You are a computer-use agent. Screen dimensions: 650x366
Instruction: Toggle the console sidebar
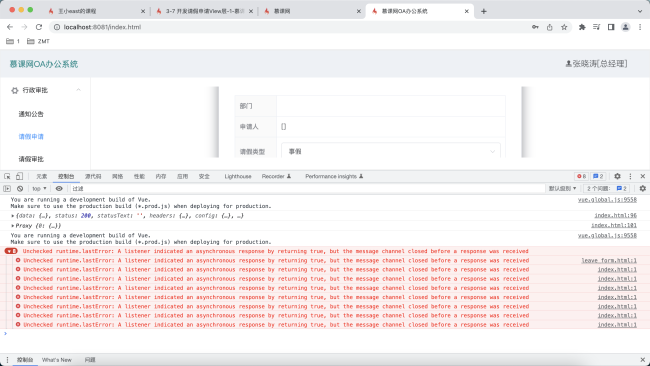click(7, 189)
